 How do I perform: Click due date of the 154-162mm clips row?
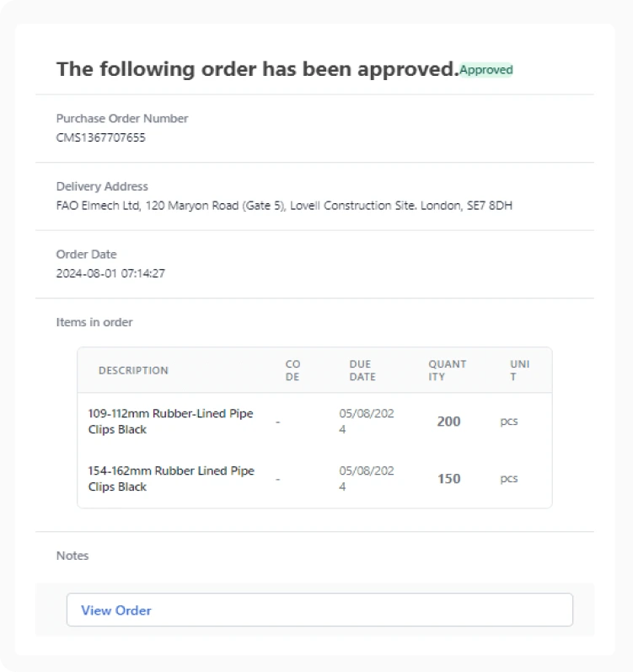pos(366,479)
